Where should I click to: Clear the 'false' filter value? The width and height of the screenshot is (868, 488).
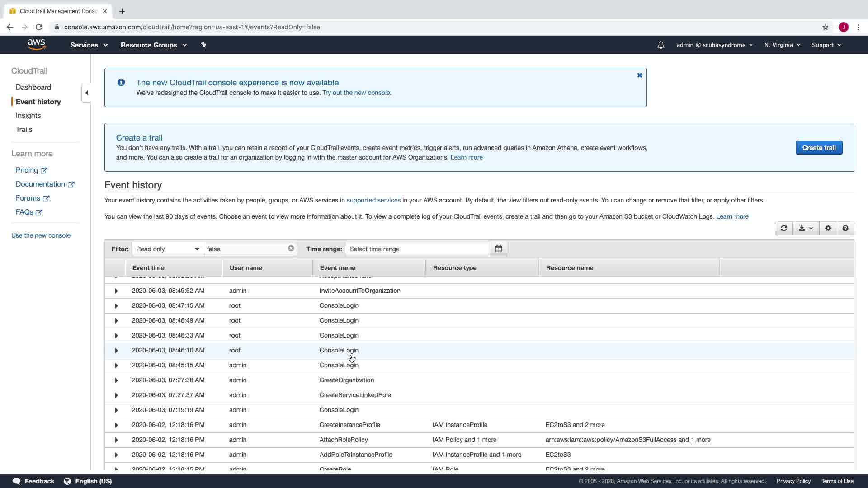(x=291, y=249)
